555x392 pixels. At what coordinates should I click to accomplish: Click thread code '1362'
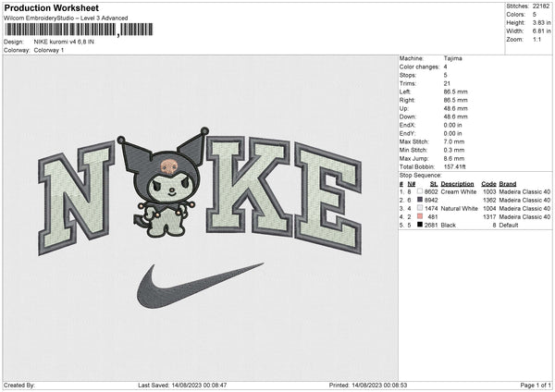point(489,201)
